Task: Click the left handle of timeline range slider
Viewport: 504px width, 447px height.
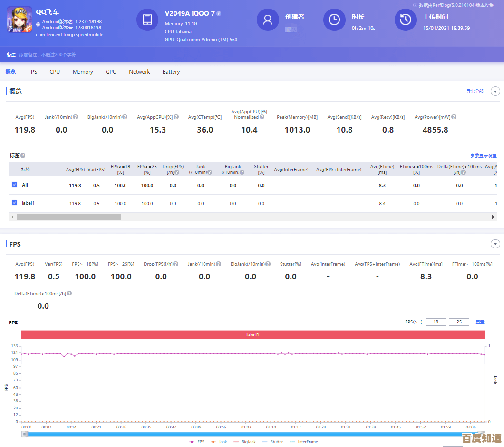Action: [x=25, y=434]
